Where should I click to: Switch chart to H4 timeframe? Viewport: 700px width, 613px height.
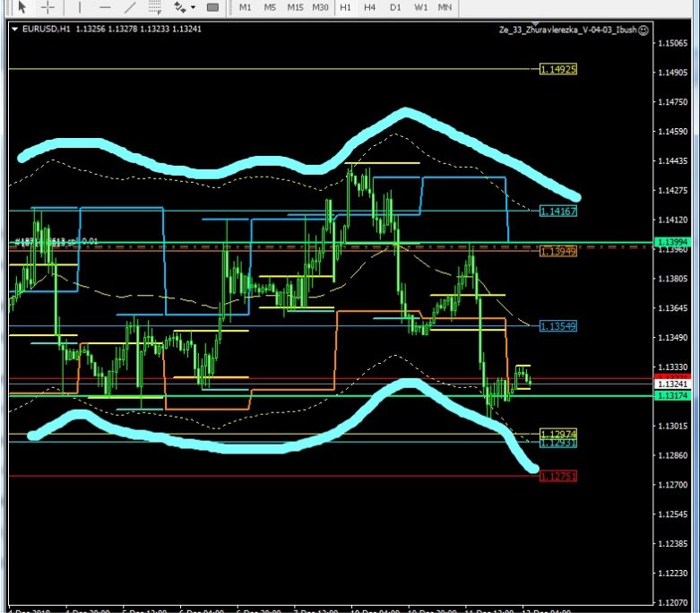click(369, 7)
